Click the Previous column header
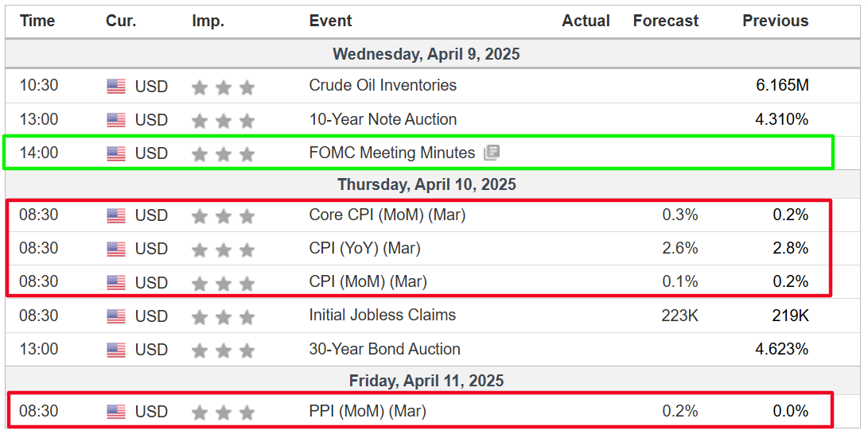This screenshot has height=434, width=868. 776,21
